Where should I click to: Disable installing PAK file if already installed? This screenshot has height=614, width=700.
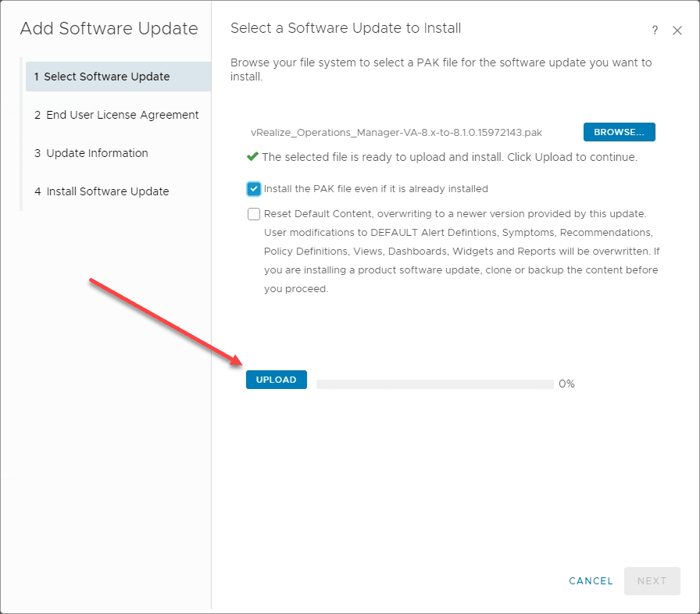(x=253, y=188)
